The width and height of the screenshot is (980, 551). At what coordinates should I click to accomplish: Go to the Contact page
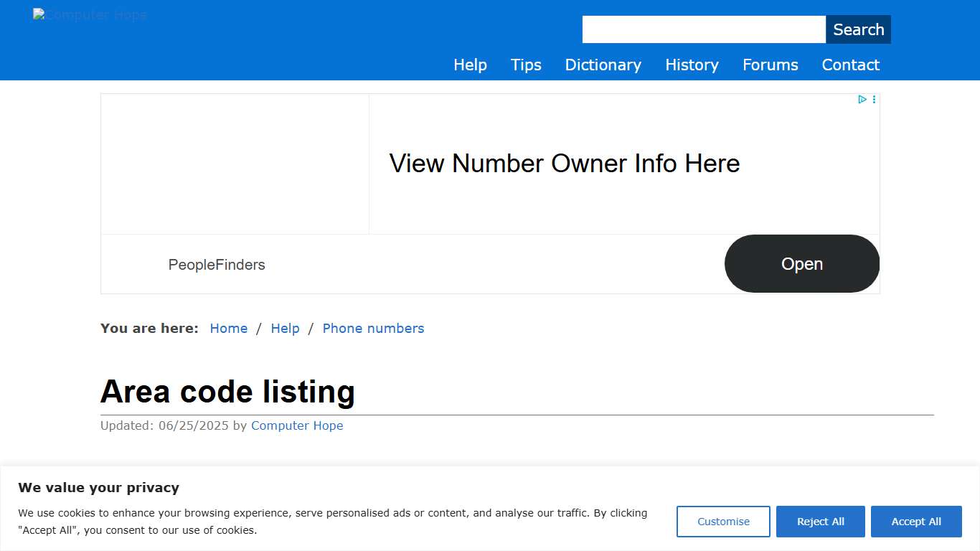(850, 65)
